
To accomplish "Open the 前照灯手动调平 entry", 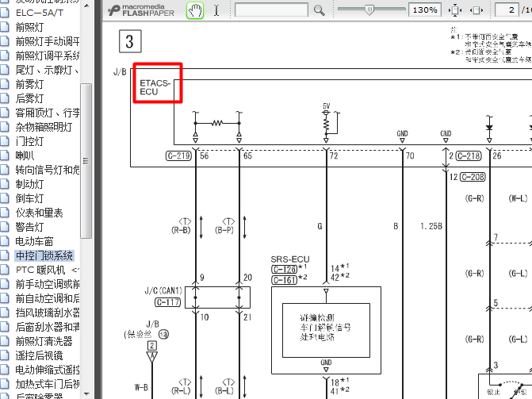I will (48, 41).
